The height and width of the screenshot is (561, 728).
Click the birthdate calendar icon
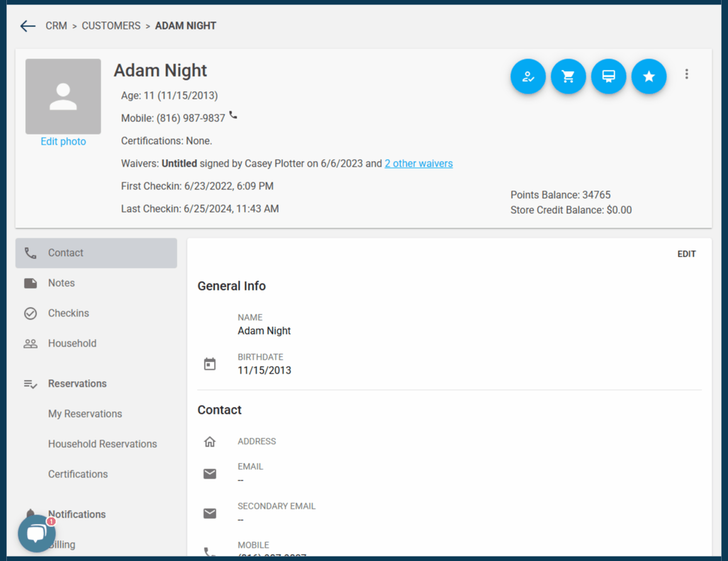210,364
